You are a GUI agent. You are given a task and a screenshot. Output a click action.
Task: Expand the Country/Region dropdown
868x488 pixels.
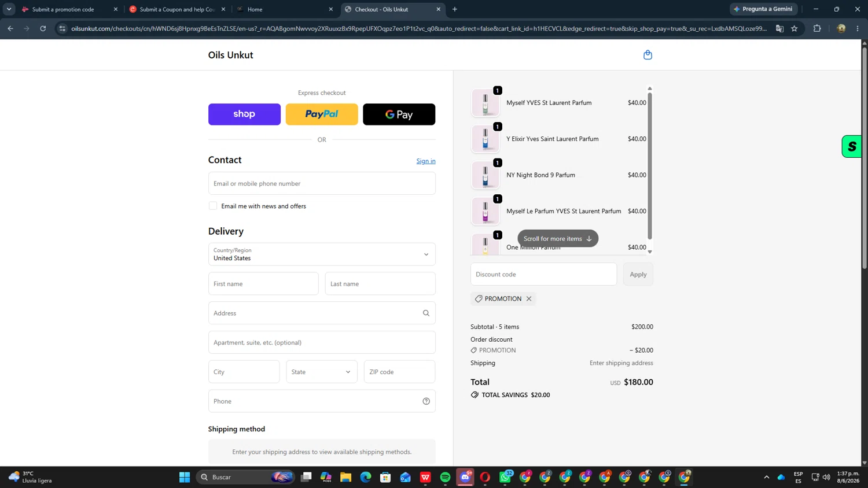click(322, 254)
